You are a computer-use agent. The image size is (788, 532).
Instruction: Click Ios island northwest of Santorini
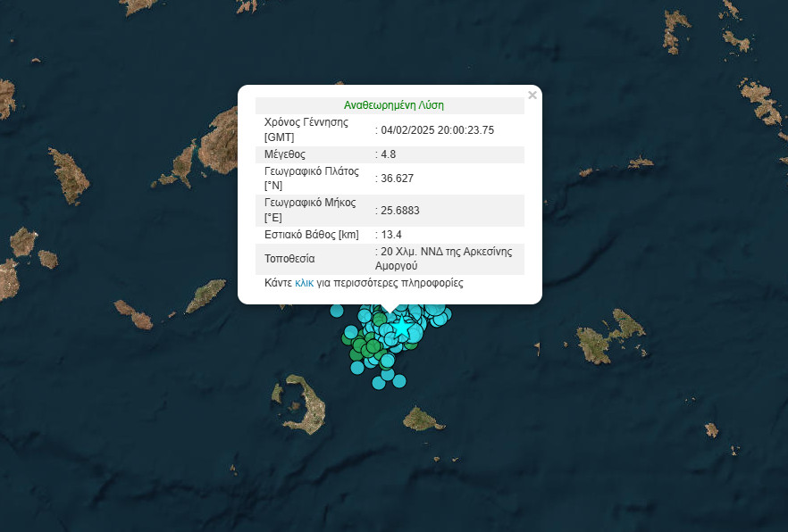point(205,296)
